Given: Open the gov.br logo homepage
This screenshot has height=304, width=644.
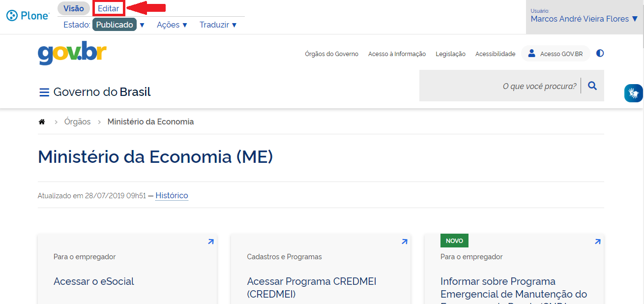Looking at the screenshot, I should click(x=72, y=53).
